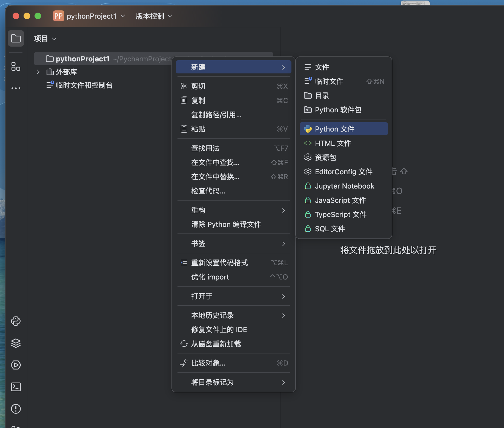The image size is (504, 428).
Task: Click the lock icon beside Jupyter Notebook
Action: click(x=308, y=186)
